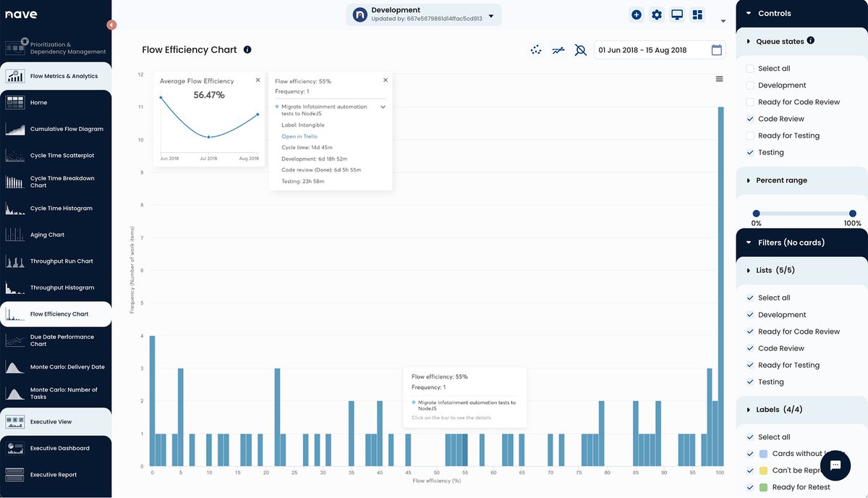The width and height of the screenshot is (868, 498).
Task: Expand the Labels (4/4) filter section
Action: 747,409
